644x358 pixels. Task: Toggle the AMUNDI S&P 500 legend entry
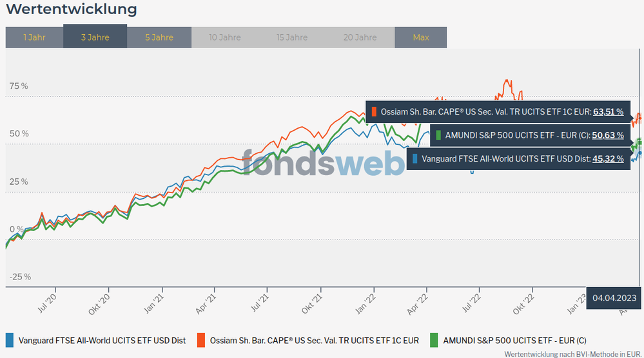(x=508, y=341)
